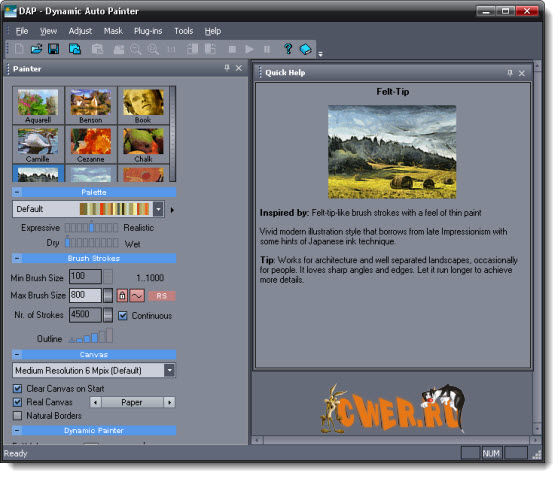Click the question mark help icon
Image resolution: width=560 pixels, height=478 pixels.
pos(288,49)
